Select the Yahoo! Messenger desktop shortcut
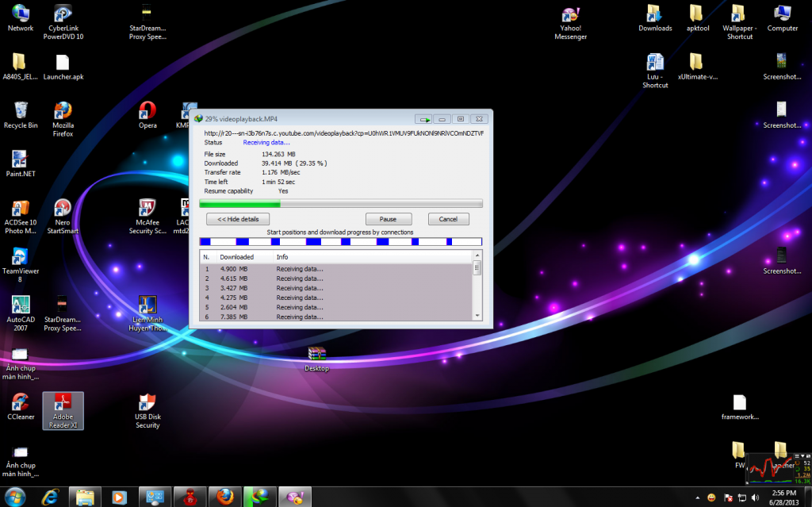812x507 pixels. coord(571,22)
